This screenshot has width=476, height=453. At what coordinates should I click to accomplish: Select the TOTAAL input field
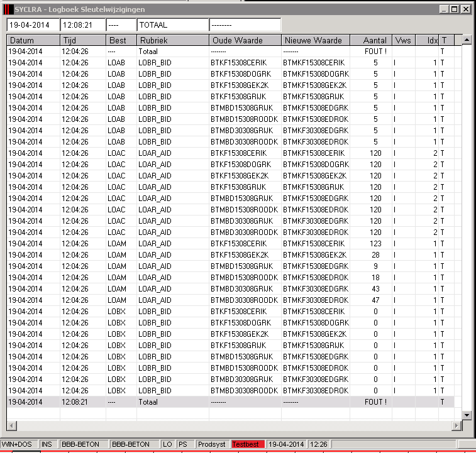[x=173, y=25]
